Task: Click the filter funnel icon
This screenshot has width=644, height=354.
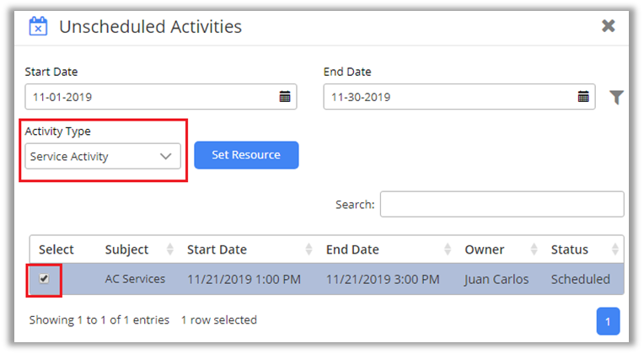Action: (x=616, y=98)
